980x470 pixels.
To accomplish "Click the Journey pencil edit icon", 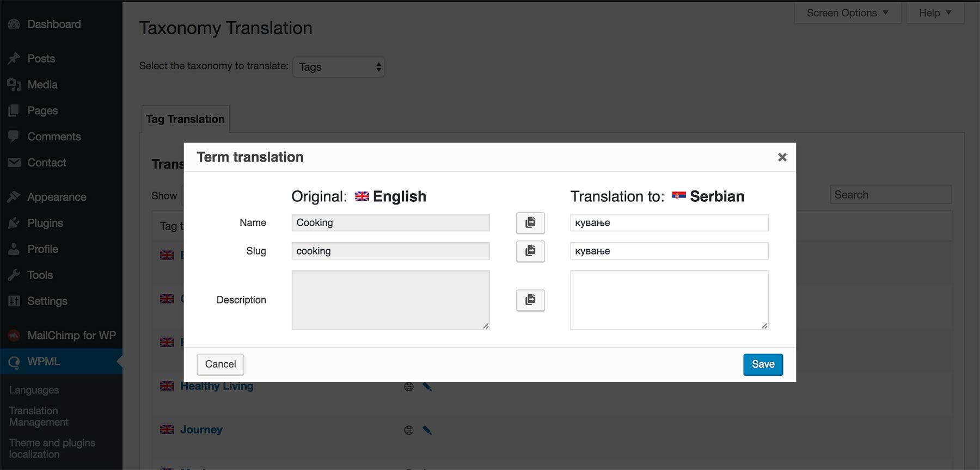I will click(x=427, y=430).
